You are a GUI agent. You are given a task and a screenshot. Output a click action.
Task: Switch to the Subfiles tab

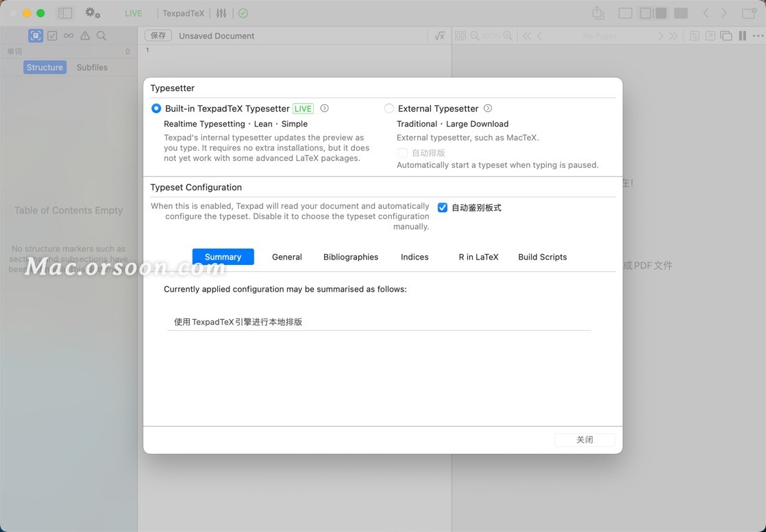pyautogui.click(x=92, y=67)
